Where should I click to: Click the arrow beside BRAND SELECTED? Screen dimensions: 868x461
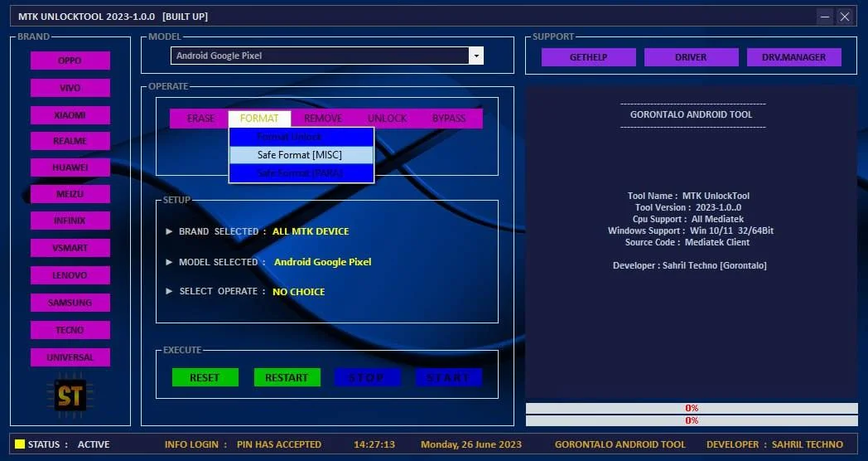pyautogui.click(x=169, y=231)
